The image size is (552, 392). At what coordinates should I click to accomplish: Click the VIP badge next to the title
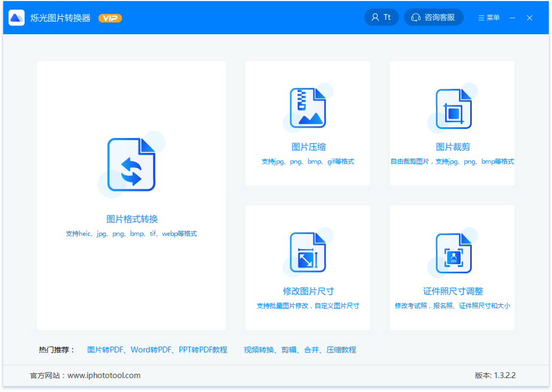(x=110, y=18)
